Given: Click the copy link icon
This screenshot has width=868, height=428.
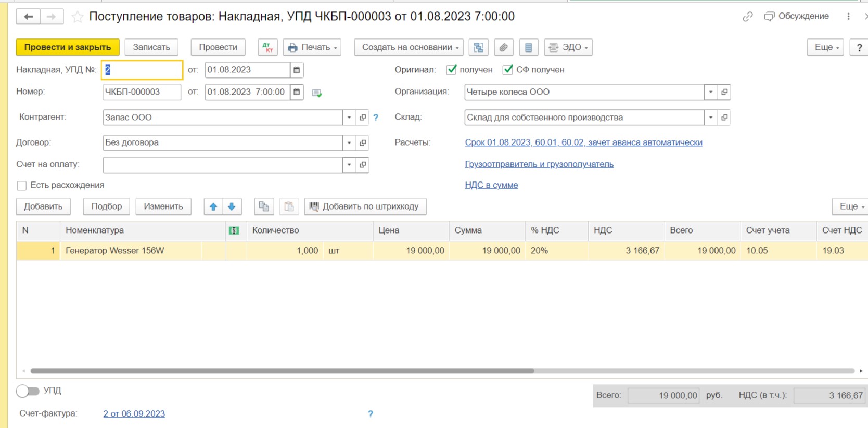Looking at the screenshot, I should click(x=747, y=17).
